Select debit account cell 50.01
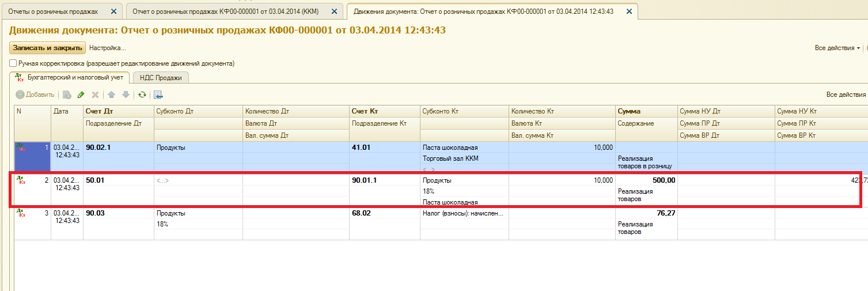 tap(119, 180)
